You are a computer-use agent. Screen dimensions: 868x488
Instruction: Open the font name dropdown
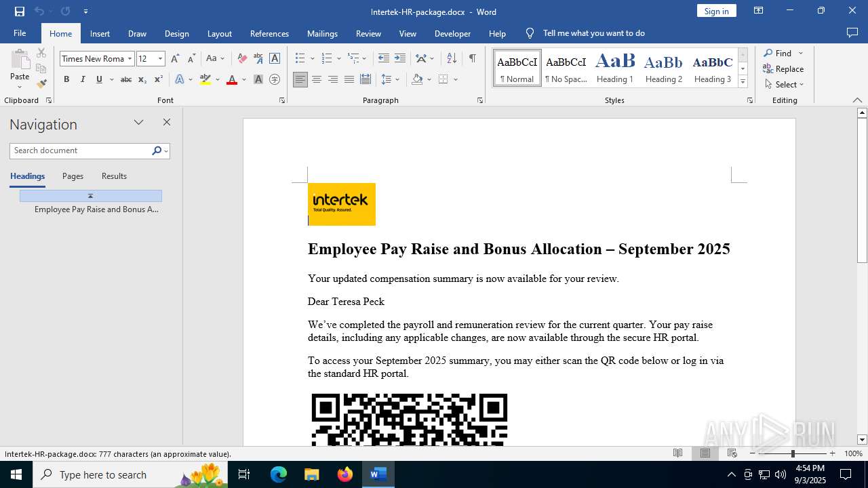coord(130,59)
